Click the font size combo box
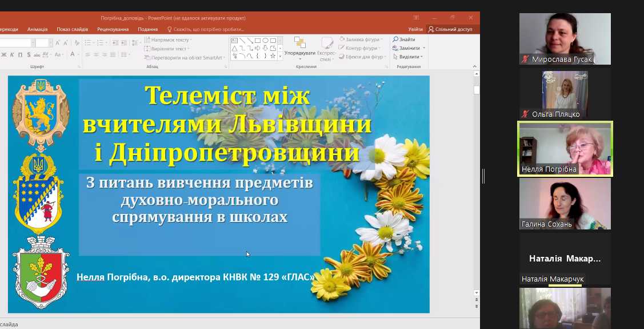 coord(44,43)
